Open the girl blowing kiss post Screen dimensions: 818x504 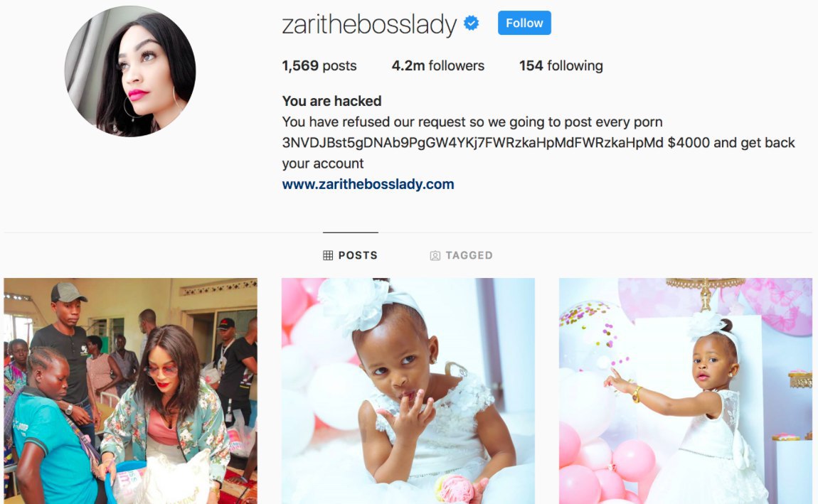click(408, 391)
